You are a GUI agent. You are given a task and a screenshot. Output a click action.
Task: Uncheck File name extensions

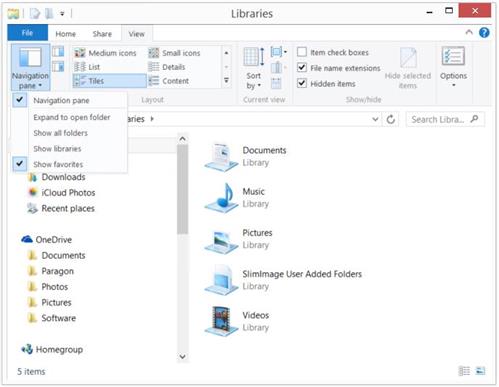point(339,68)
